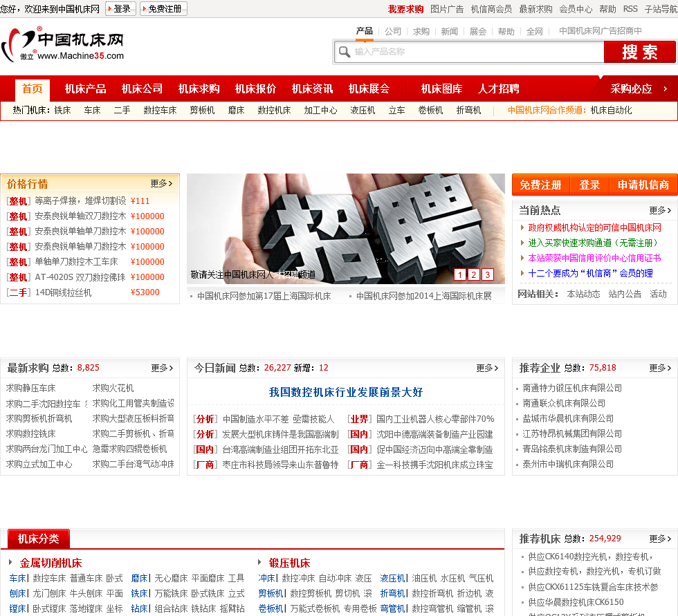Select the 展会 search tab

478,32
